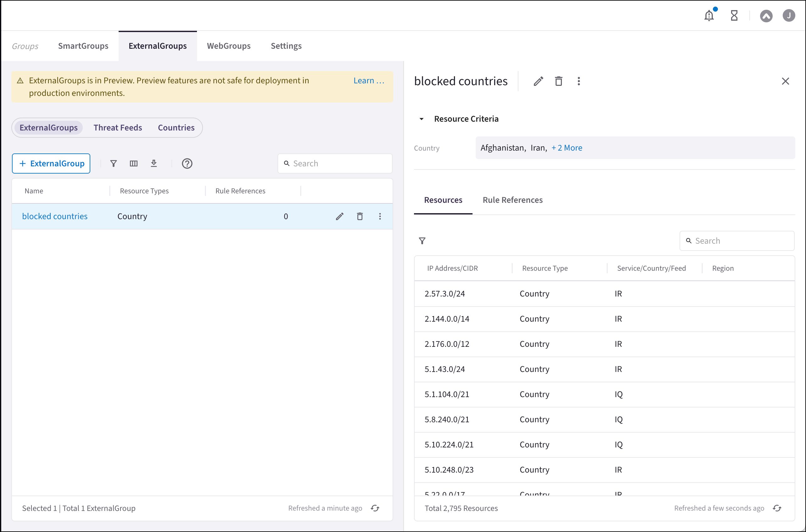
Task: Sort by Name column header
Action: coord(34,191)
